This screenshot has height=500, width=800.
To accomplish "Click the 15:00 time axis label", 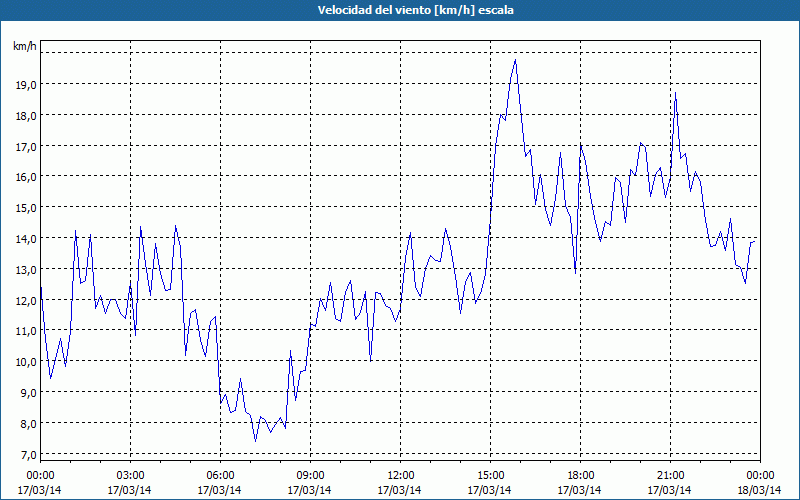I will click(490, 476).
